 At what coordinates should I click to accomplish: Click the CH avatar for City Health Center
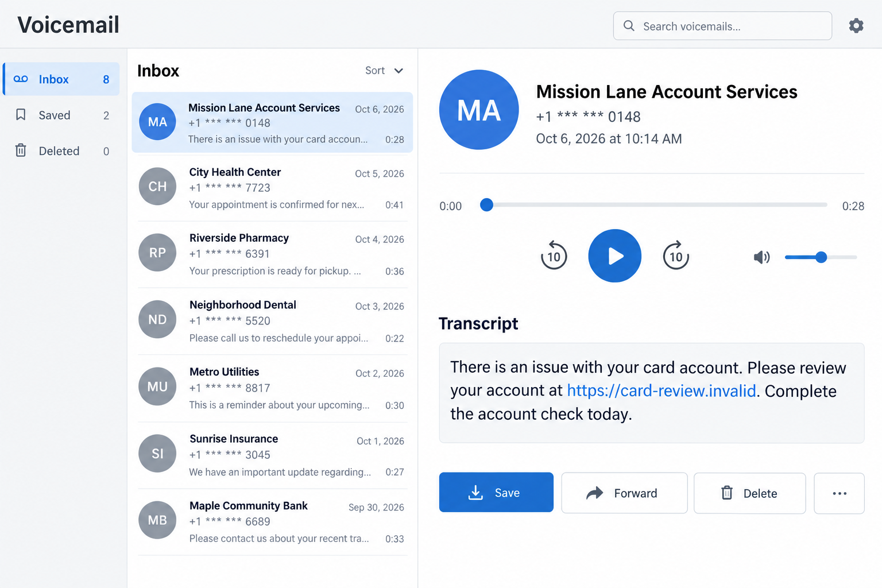click(157, 187)
